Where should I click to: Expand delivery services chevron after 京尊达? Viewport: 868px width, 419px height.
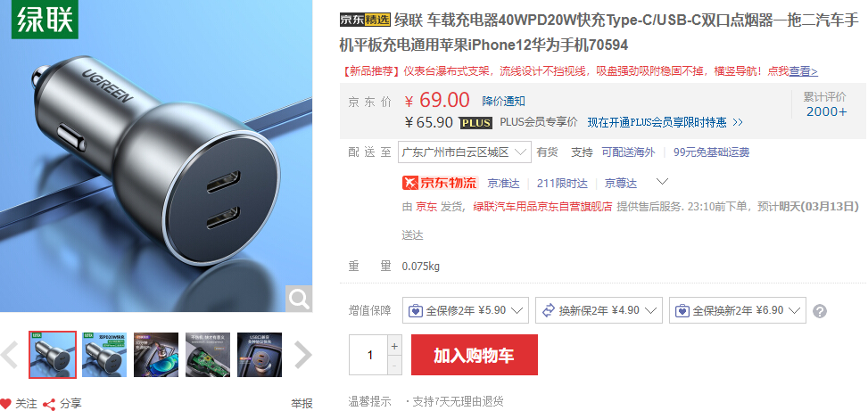662,182
